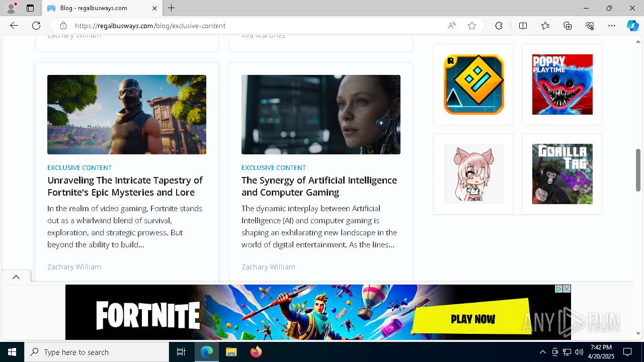
Task: Add this page to favorites
Action: [x=472, y=26]
